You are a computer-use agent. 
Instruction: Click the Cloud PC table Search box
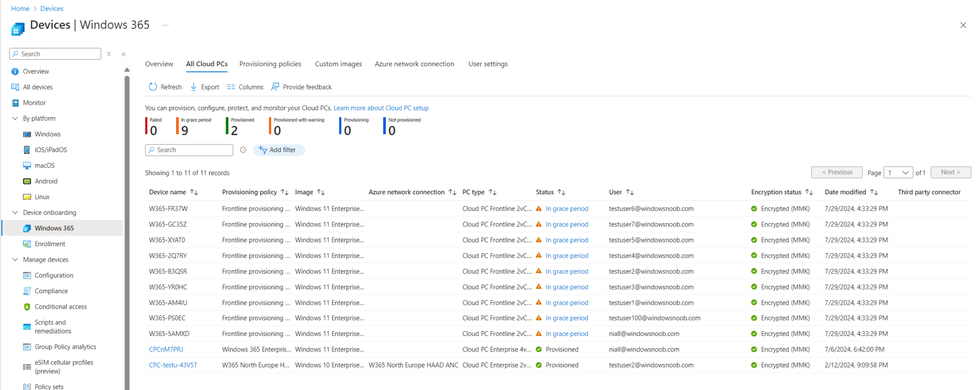pos(189,150)
